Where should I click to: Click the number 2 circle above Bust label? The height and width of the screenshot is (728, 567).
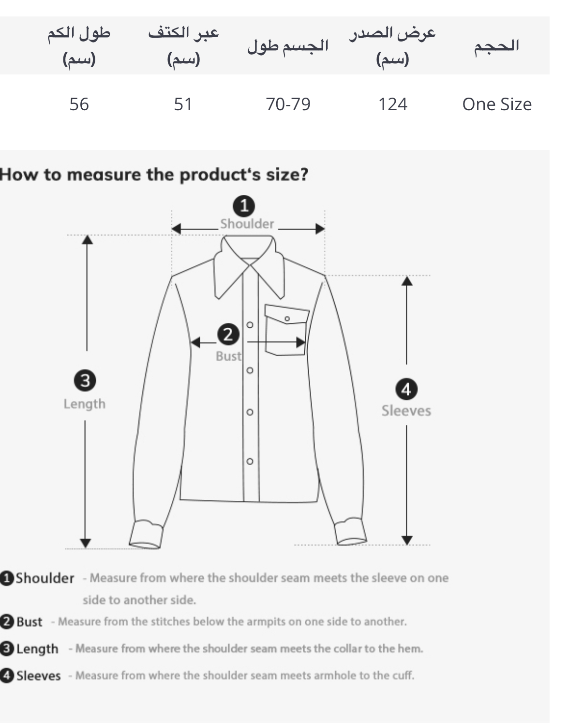tap(228, 335)
